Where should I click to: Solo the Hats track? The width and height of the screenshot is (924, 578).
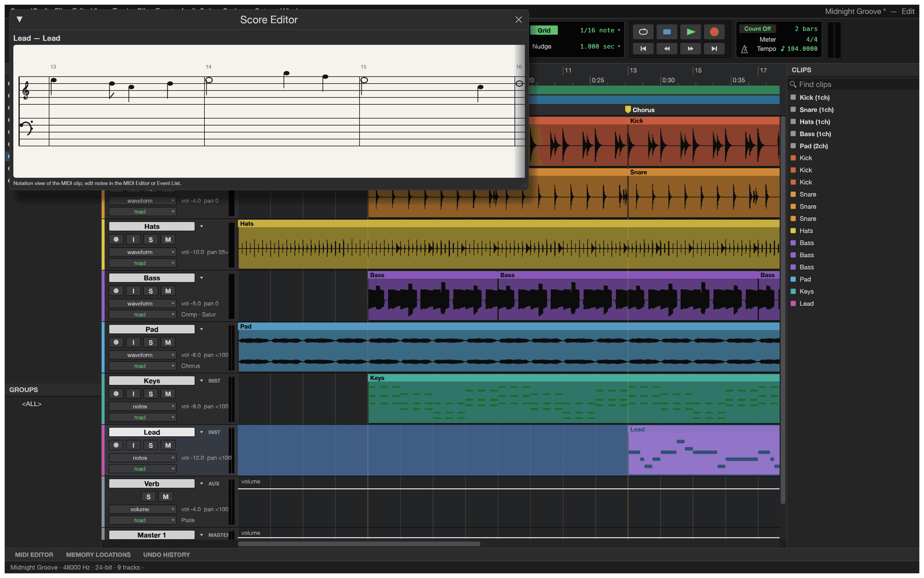(x=151, y=240)
